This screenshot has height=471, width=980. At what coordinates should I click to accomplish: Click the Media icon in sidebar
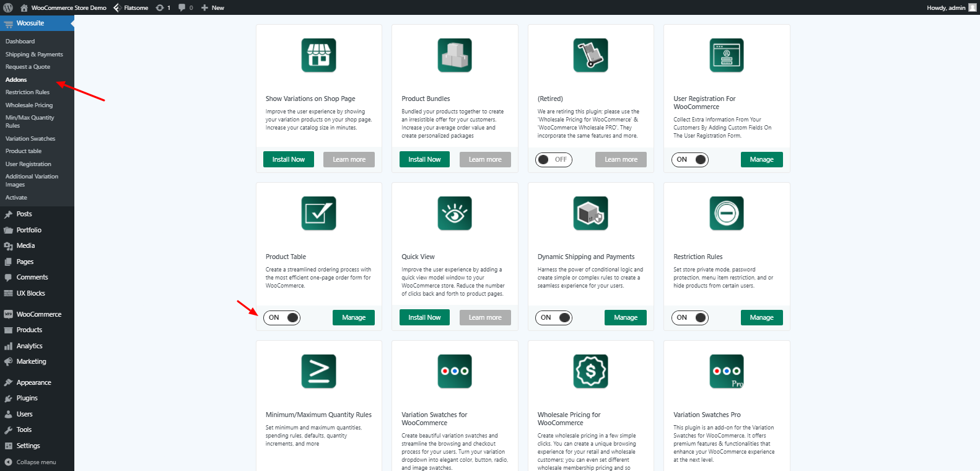coord(8,246)
